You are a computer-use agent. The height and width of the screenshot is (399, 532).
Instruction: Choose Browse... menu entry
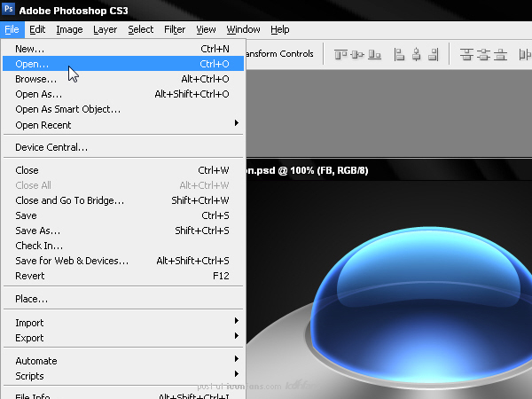pyautogui.click(x=123, y=79)
